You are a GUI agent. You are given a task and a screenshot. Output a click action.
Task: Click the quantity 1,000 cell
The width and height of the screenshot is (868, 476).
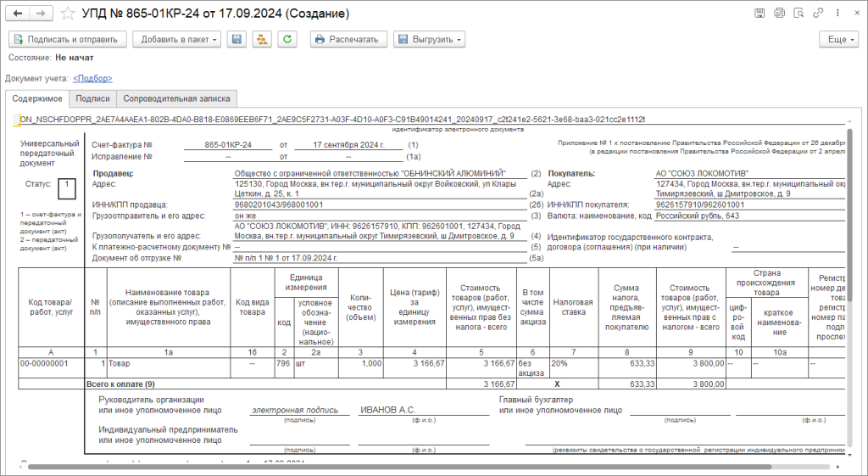pos(360,368)
